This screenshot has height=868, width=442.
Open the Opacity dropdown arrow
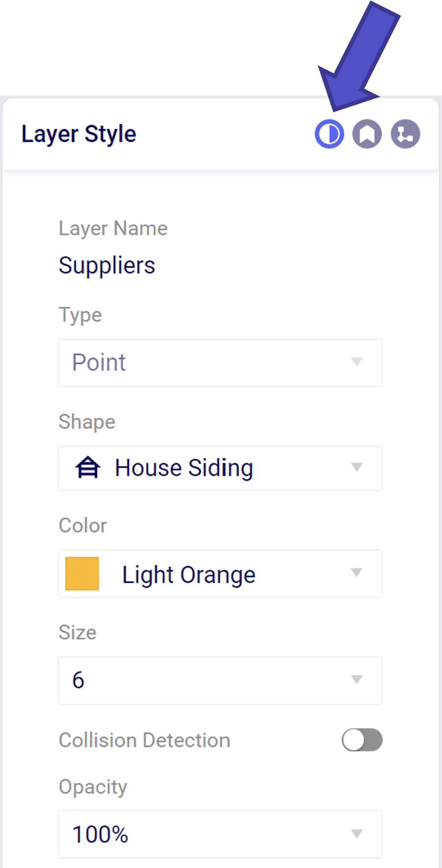(x=356, y=834)
